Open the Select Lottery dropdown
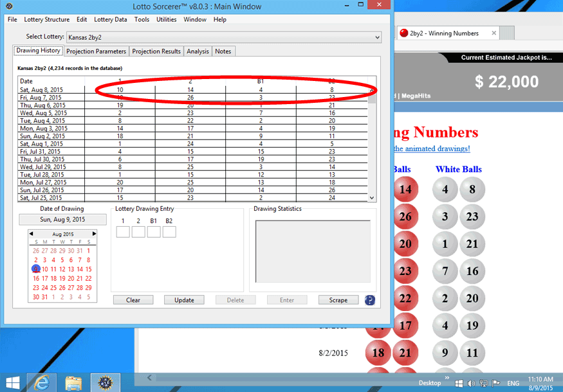This screenshot has height=392, width=563. tap(224, 37)
